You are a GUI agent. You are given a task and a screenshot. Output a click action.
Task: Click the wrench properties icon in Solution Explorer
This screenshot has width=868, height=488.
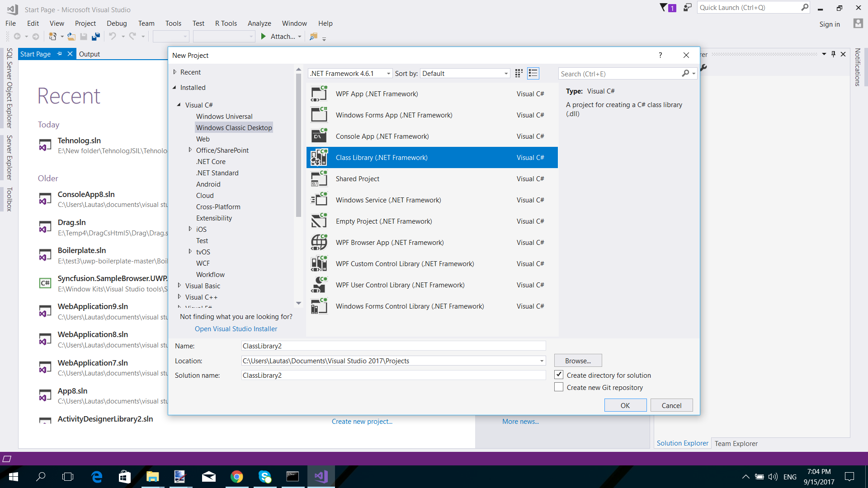click(x=703, y=68)
